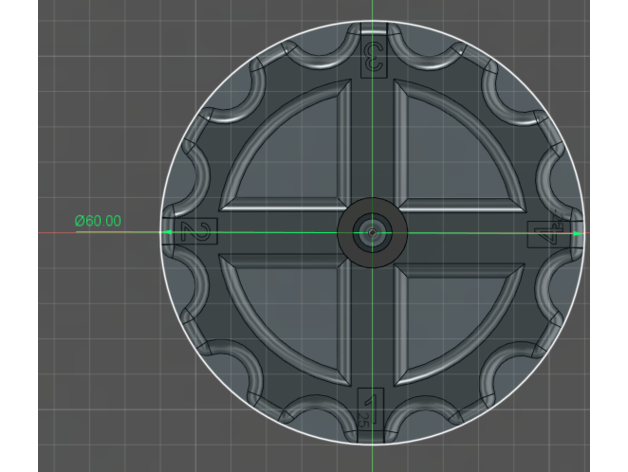The image size is (628, 472).
Task: Click the right arrowhead of the diameter dimension
Action: pos(577,233)
